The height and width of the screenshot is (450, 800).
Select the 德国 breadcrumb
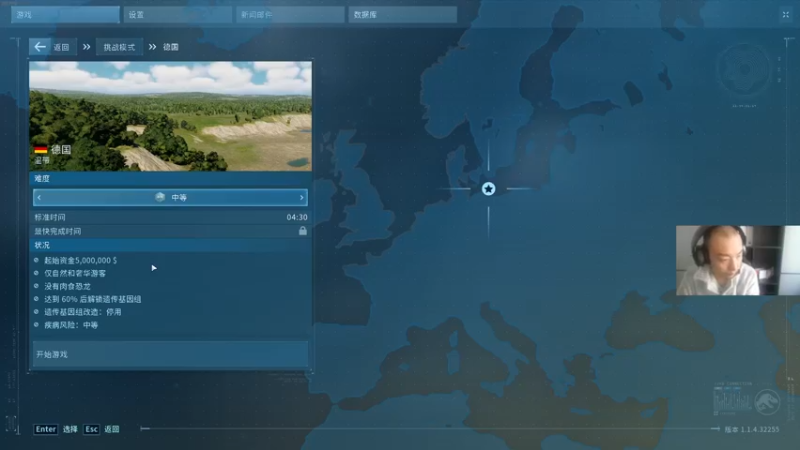[x=171, y=47]
